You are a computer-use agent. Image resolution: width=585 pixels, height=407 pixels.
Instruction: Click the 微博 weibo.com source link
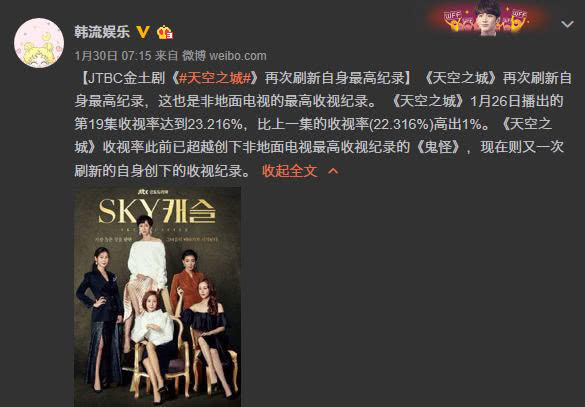point(224,56)
